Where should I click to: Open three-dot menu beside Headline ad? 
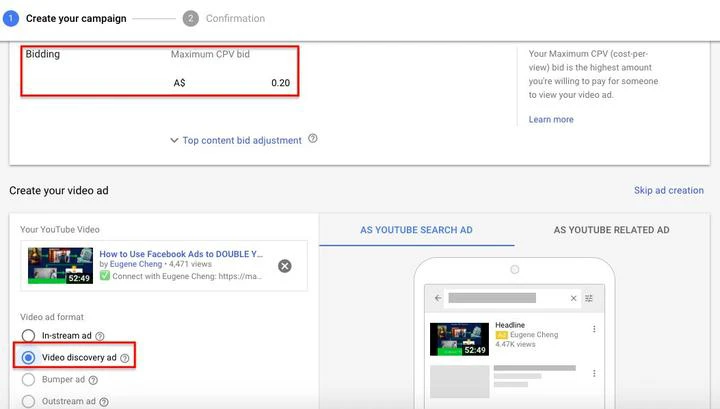pyautogui.click(x=594, y=329)
